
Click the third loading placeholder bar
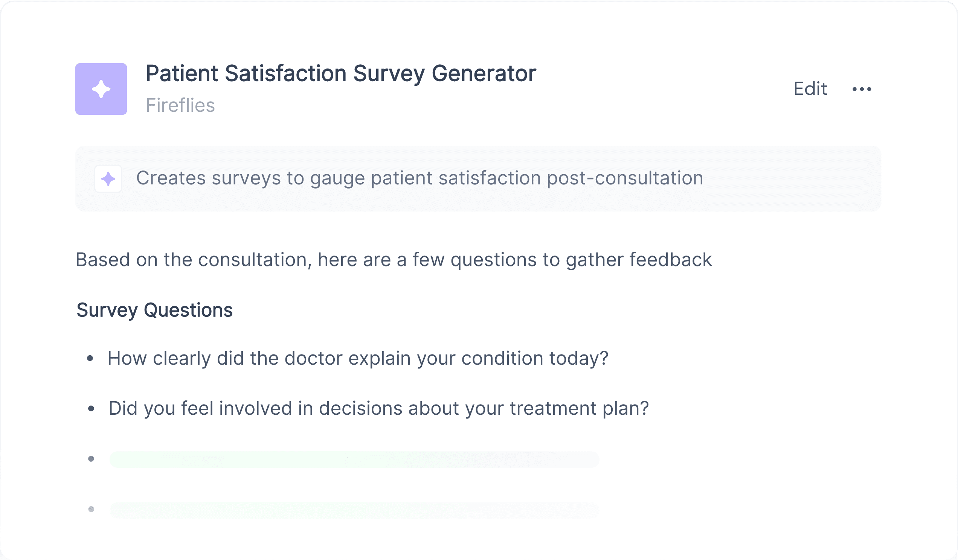[x=354, y=460]
